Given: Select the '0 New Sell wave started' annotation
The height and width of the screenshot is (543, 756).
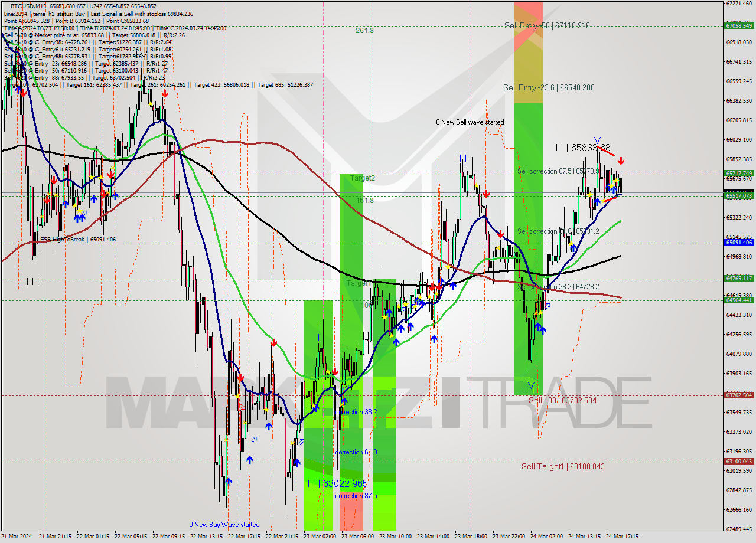Looking at the screenshot, I should pyautogui.click(x=470, y=122).
